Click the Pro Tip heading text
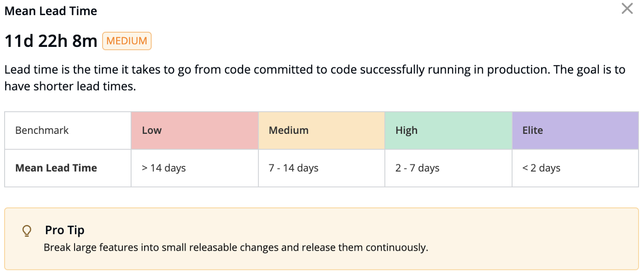This screenshot has height=276, width=644. coord(64,230)
